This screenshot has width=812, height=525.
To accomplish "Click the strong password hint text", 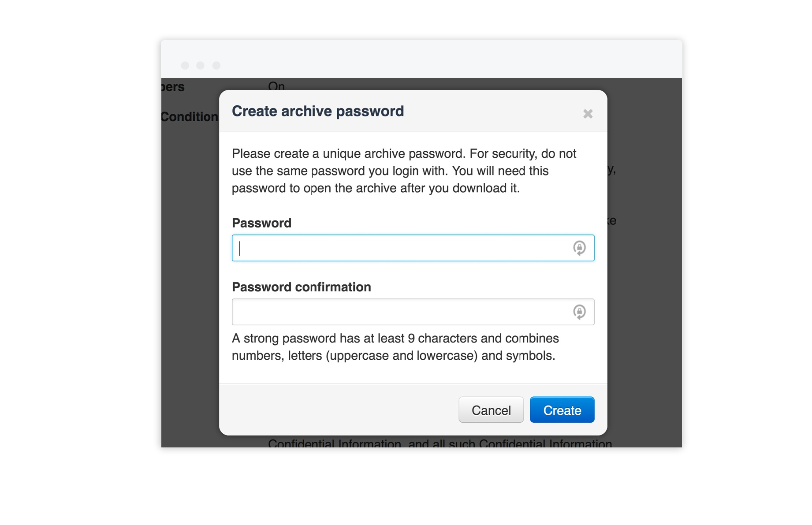I will (x=395, y=347).
